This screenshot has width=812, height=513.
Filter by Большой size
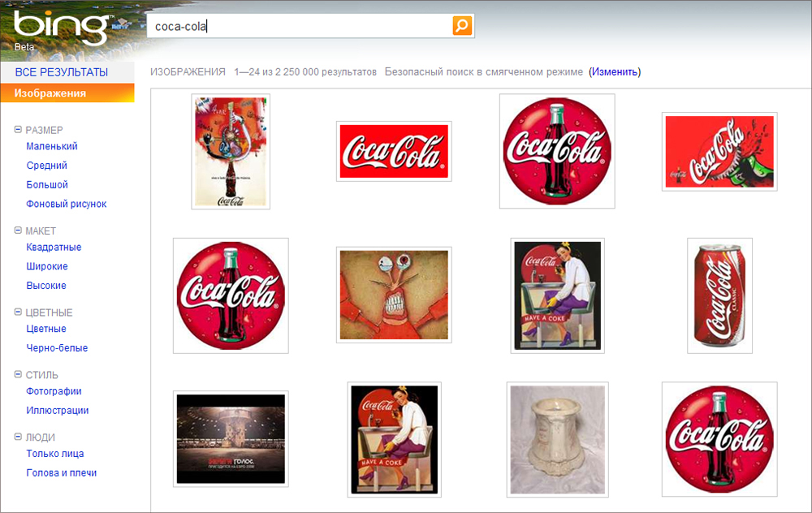tap(47, 185)
